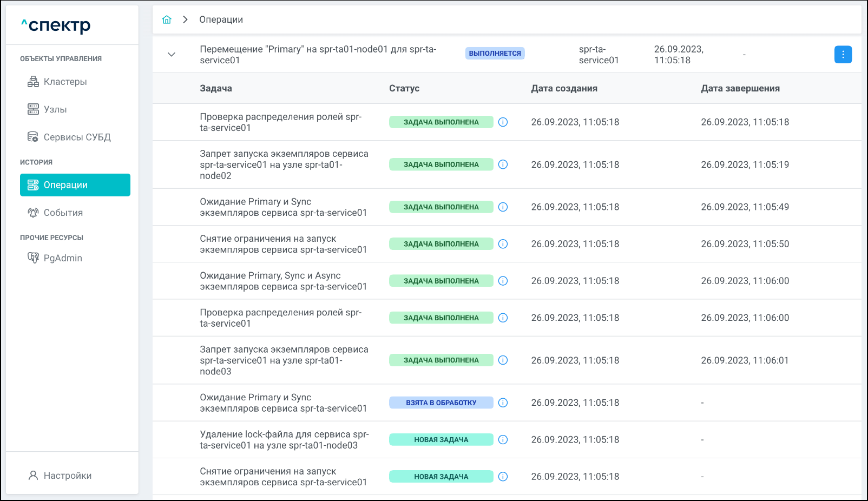Collapse the Primary move operation row
868x501 pixels.
click(x=172, y=55)
